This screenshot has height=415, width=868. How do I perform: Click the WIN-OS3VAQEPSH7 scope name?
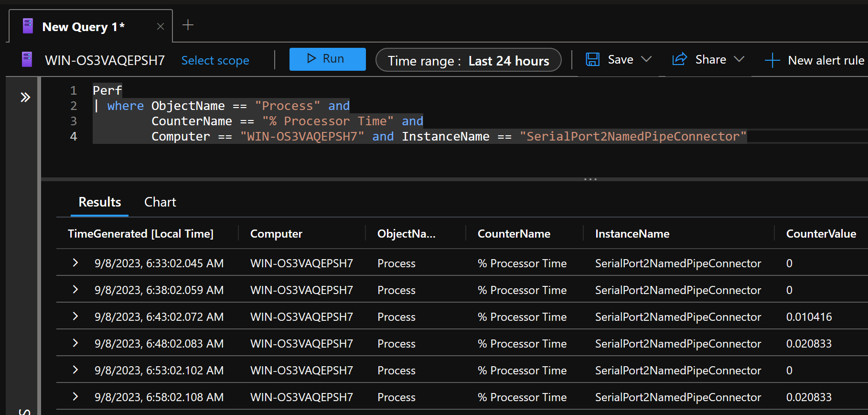coord(105,60)
